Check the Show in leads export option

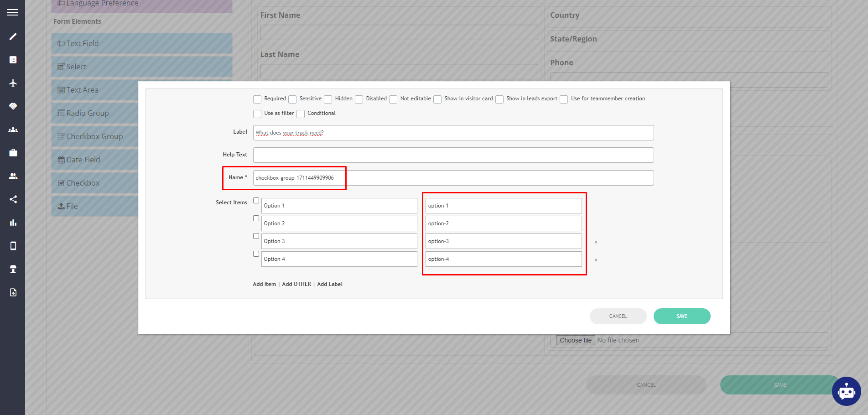(499, 99)
